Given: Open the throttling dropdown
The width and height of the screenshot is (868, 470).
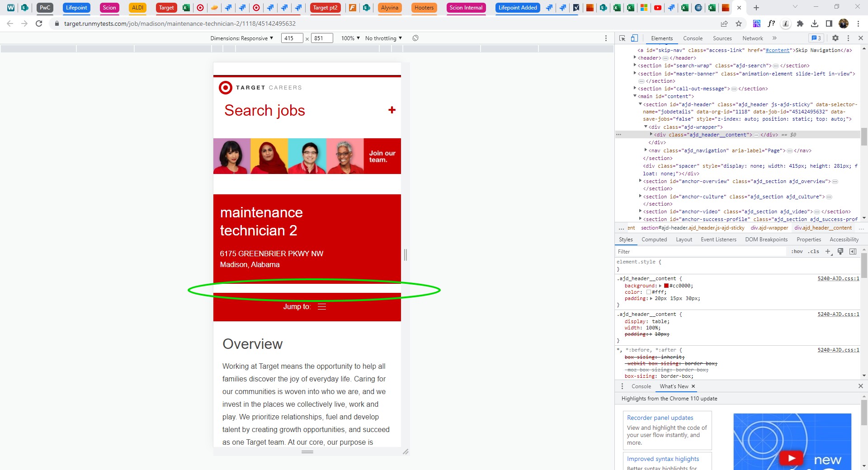Looking at the screenshot, I should pyautogui.click(x=382, y=38).
